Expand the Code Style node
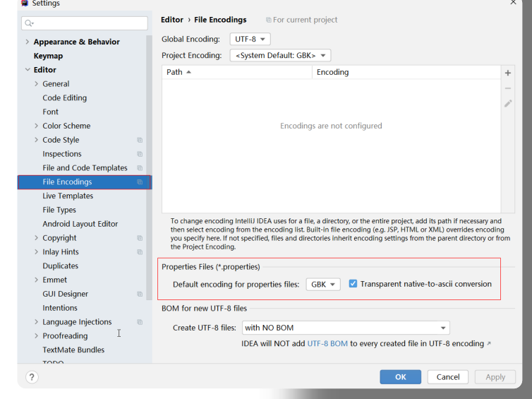Screen dimensions: 532x399 [36, 140]
